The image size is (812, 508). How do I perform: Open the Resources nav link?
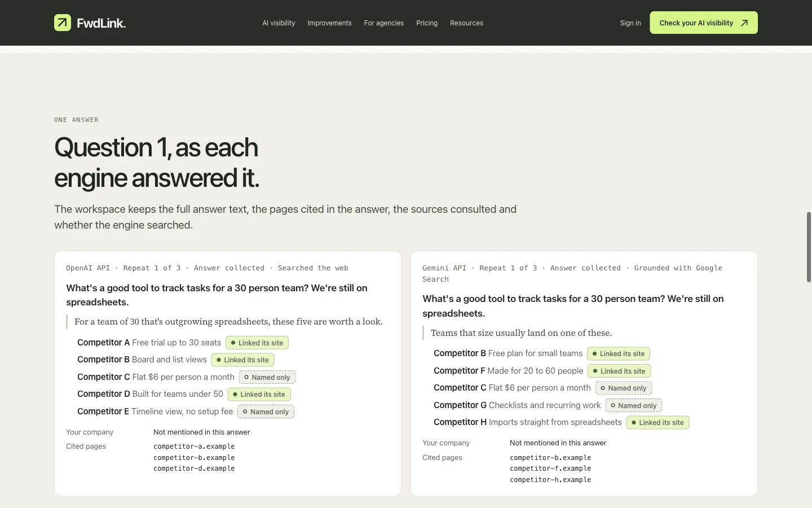click(466, 23)
